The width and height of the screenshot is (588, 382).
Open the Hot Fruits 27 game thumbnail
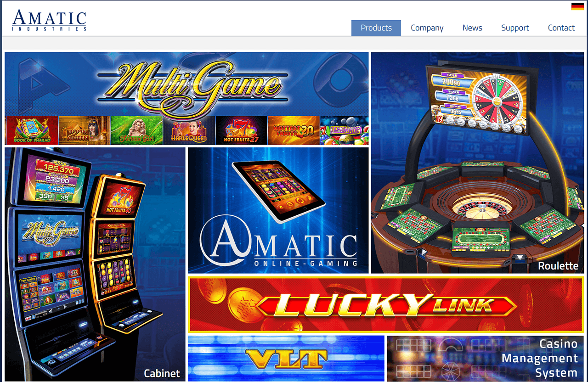coord(241,130)
